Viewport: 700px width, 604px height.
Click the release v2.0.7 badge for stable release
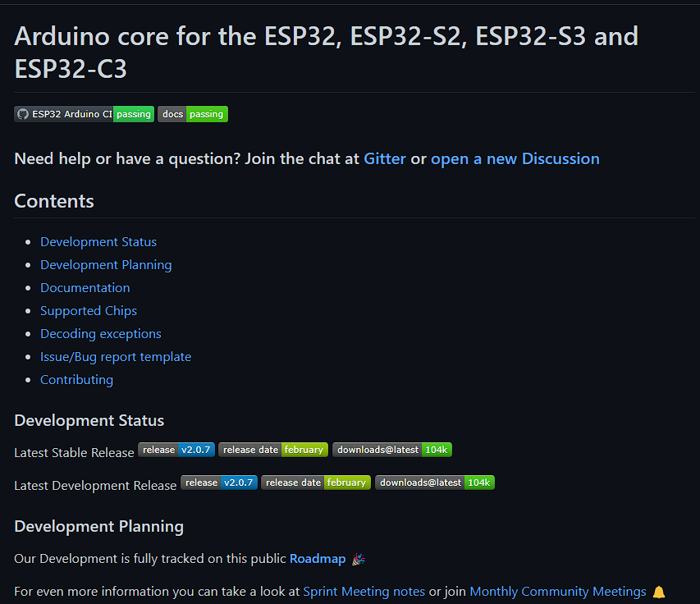tap(176, 449)
